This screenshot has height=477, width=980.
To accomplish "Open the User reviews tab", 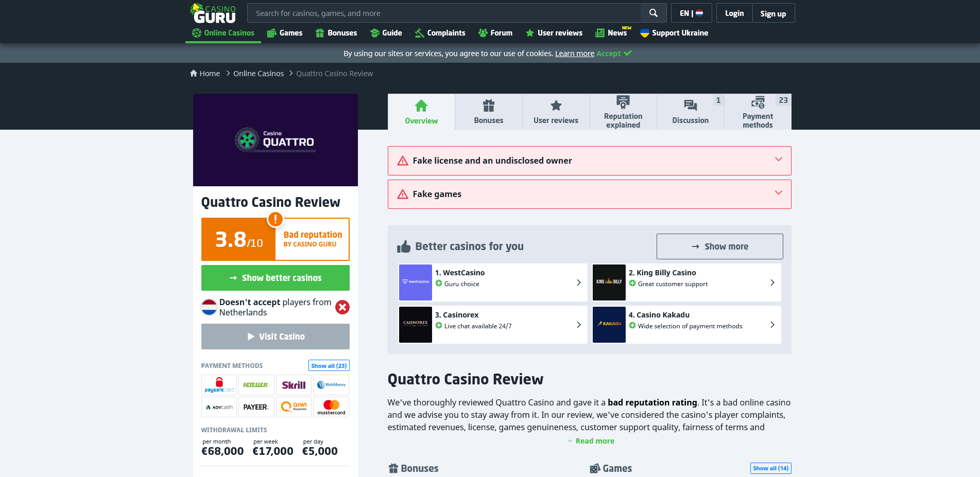I will point(556,112).
